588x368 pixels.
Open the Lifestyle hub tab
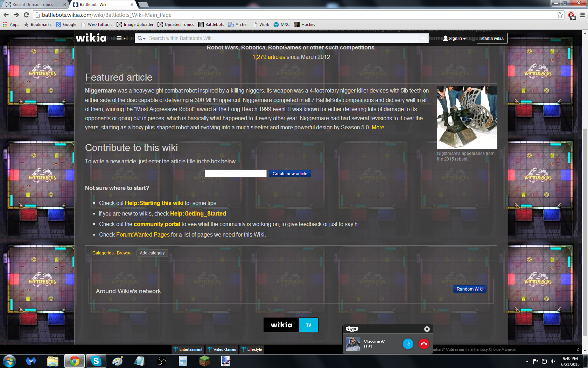(x=252, y=349)
